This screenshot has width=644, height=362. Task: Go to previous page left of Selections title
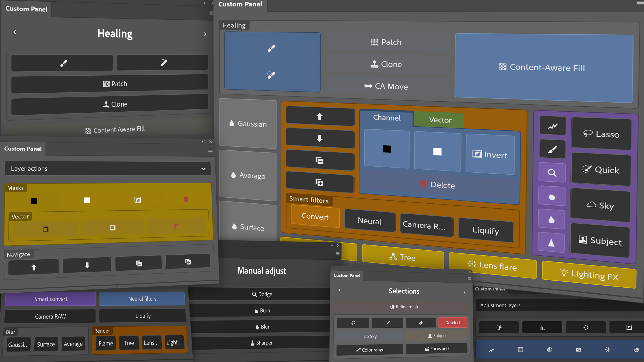[339, 290]
